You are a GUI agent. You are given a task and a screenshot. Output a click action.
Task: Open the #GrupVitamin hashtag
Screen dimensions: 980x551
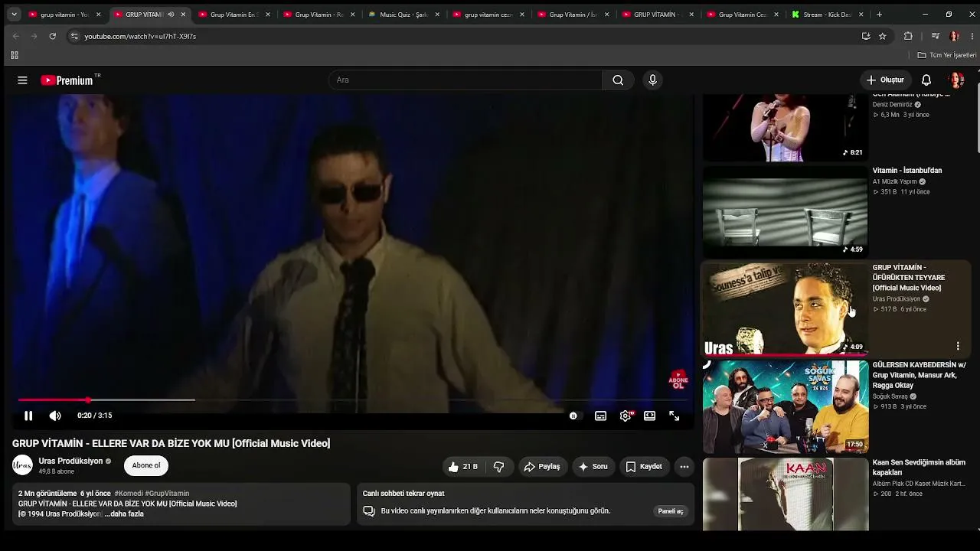click(167, 494)
